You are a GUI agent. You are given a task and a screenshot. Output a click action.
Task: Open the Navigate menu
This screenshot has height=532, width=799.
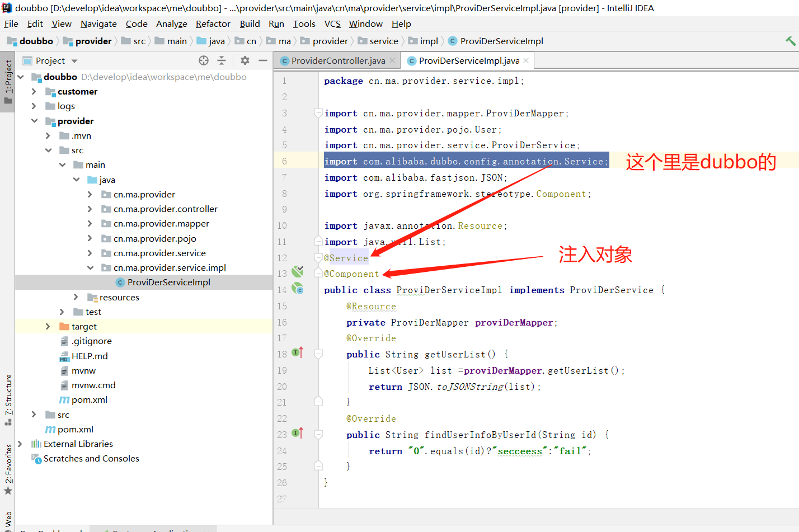point(98,23)
